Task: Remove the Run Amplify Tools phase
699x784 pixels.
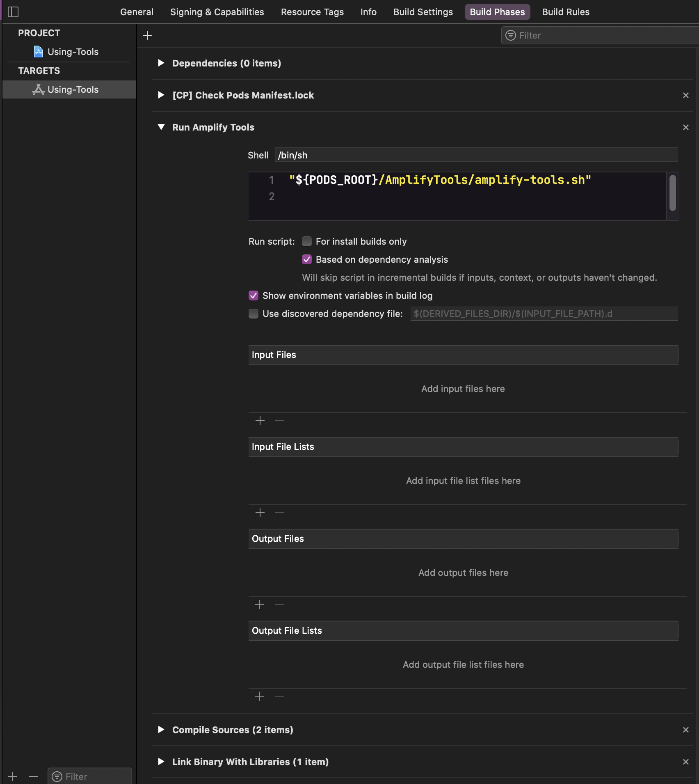Action: 685,127
